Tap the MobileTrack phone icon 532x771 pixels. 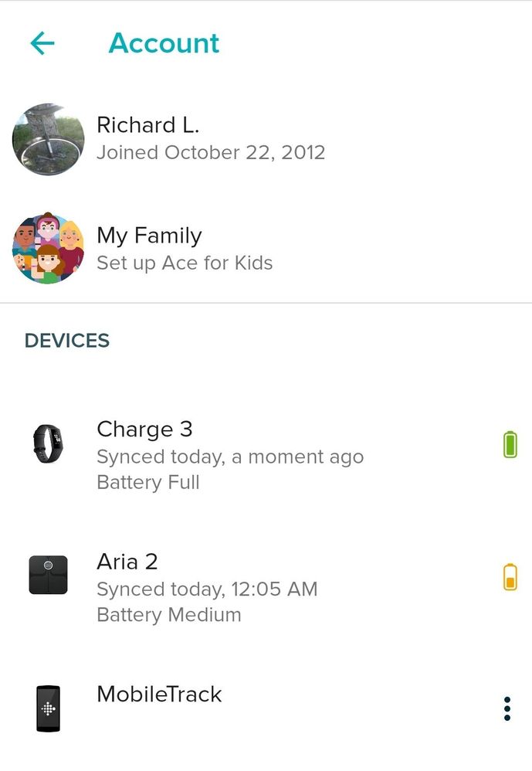48,708
